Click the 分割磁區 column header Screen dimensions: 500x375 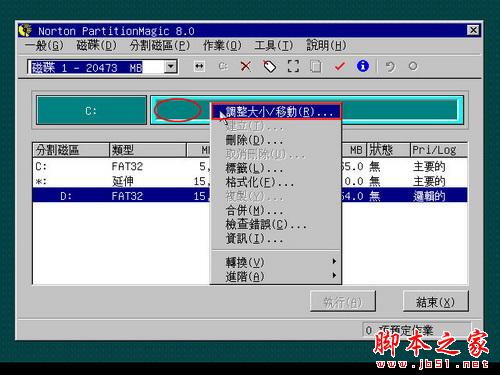[x=71, y=150]
